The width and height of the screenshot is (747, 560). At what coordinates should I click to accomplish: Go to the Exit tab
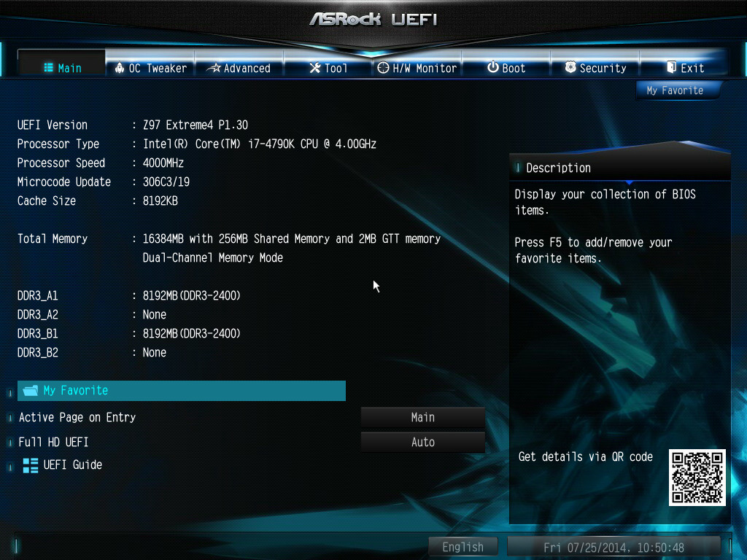684,66
